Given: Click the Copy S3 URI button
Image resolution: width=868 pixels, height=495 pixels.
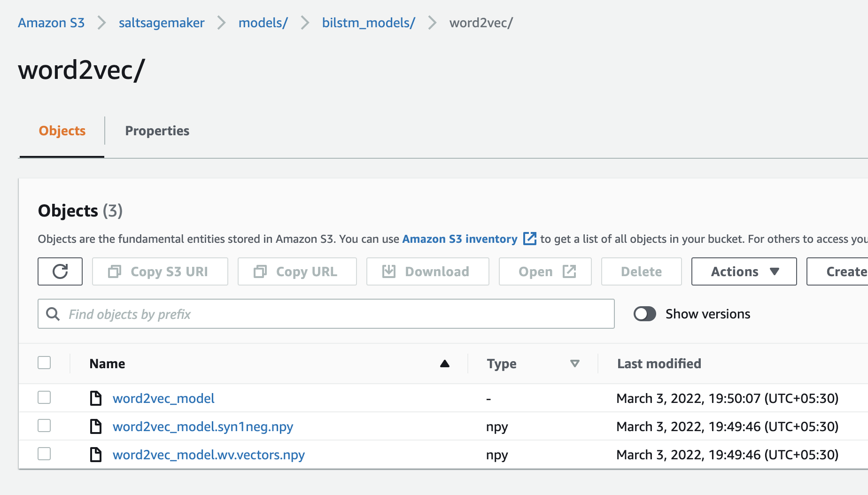Looking at the screenshot, I should tap(160, 271).
